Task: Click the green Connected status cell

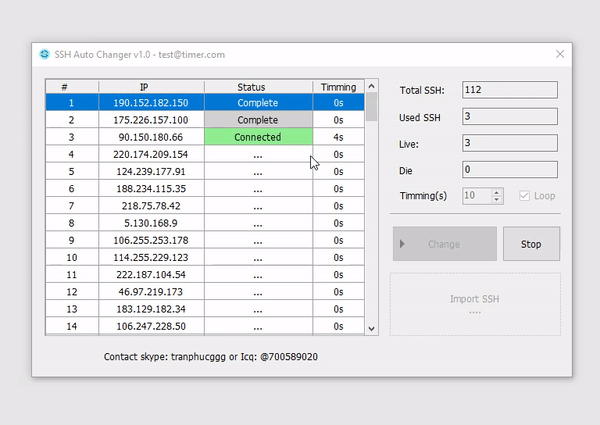Action: point(258,137)
